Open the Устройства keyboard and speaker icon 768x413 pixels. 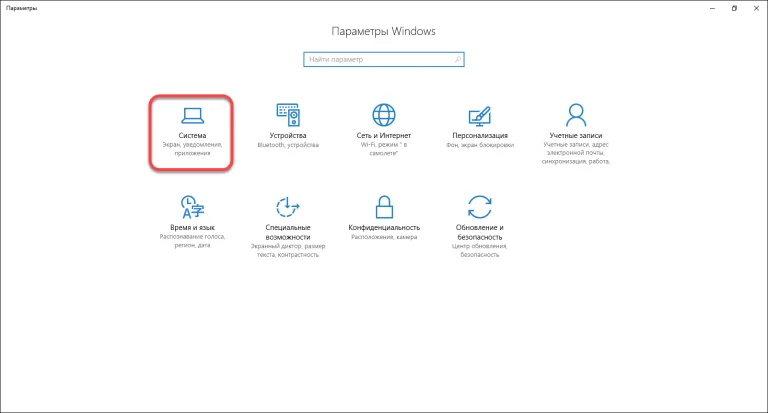coord(288,115)
